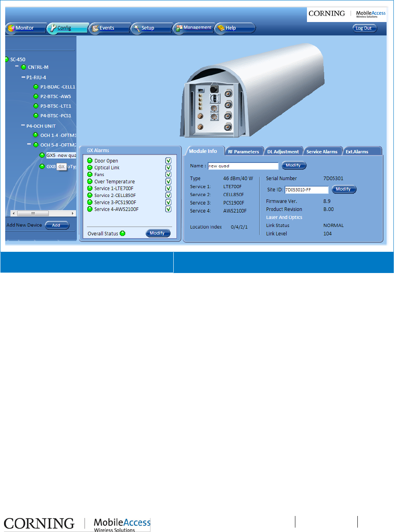This screenshot has height=532, width=395.
Task: Click the tree scrollbar right arrow
Action: [72, 213]
